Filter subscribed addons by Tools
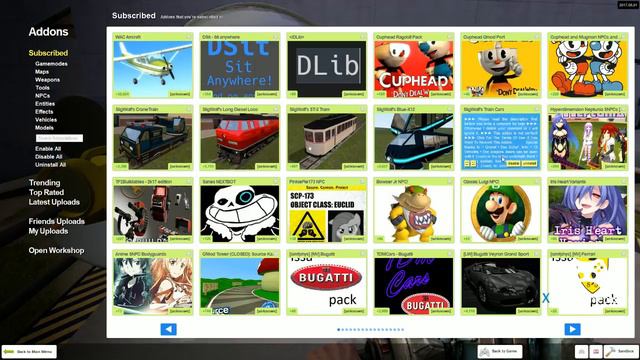 click(x=42, y=88)
